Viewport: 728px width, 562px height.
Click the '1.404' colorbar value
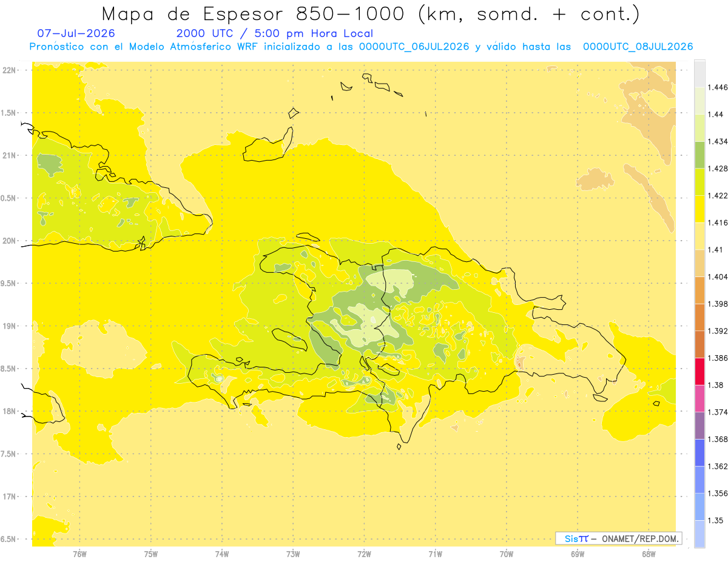pos(717,276)
